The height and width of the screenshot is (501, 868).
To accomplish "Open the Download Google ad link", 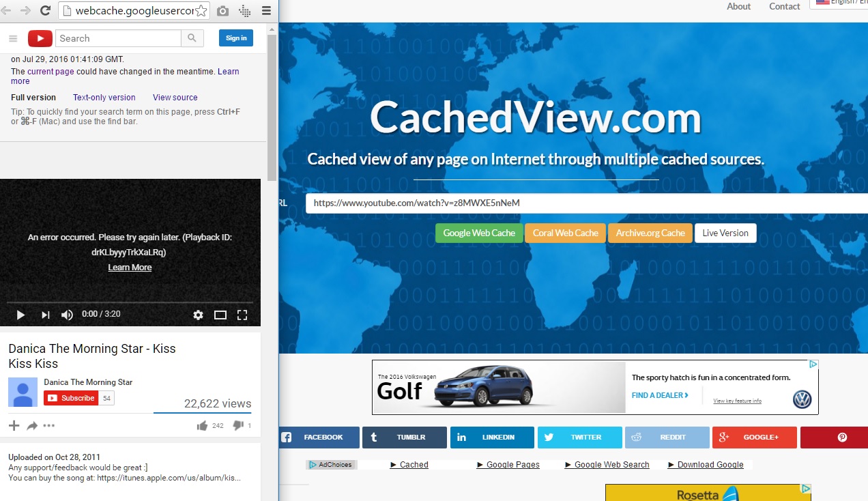I will click(x=706, y=465).
